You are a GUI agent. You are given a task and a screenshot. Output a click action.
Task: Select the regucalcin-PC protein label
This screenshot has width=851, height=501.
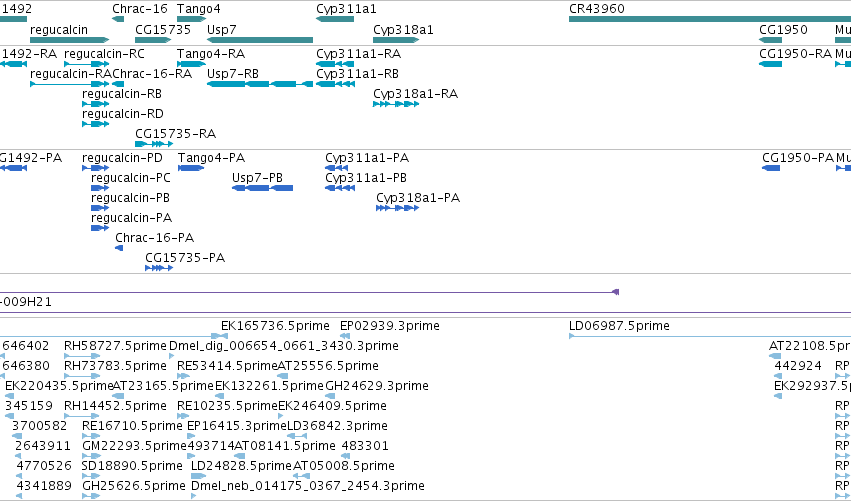131,178
